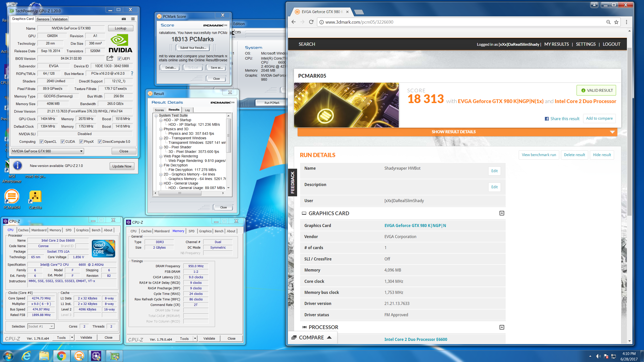This screenshot has height=362, width=644.
Task: Collapse the Physics and 3D tree node
Action: 161,129
